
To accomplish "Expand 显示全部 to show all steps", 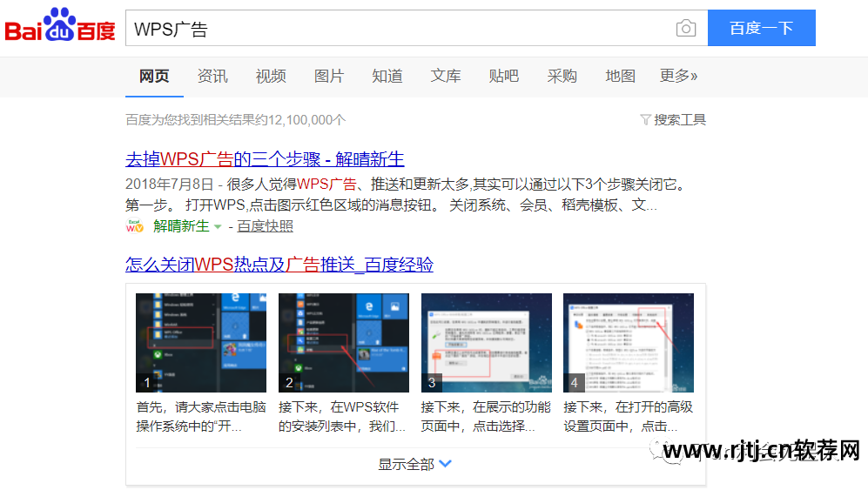I will 415,464.
